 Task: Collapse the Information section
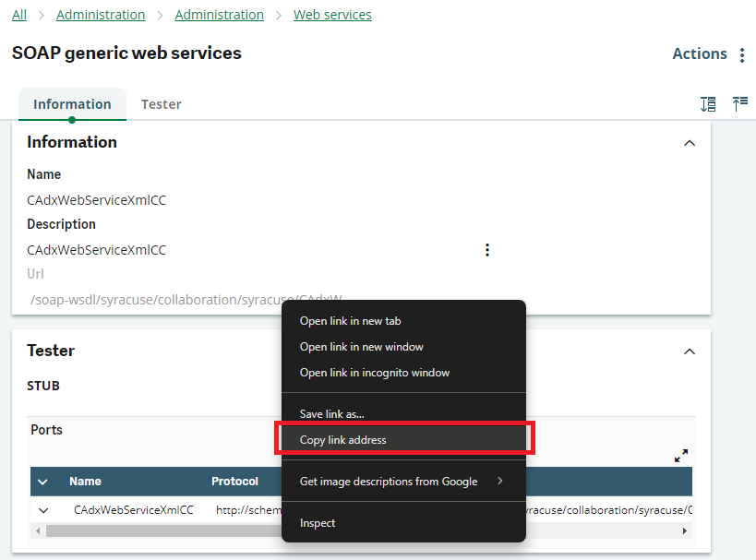click(688, 143)
